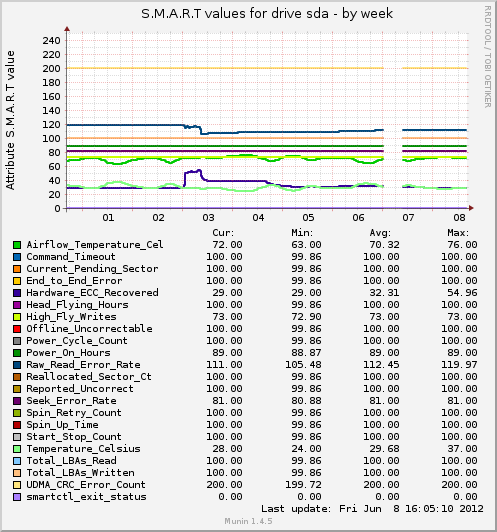Click the graph title S.M.A.R.T values for drive sda

pyautogui.click(x=235, y=14)
